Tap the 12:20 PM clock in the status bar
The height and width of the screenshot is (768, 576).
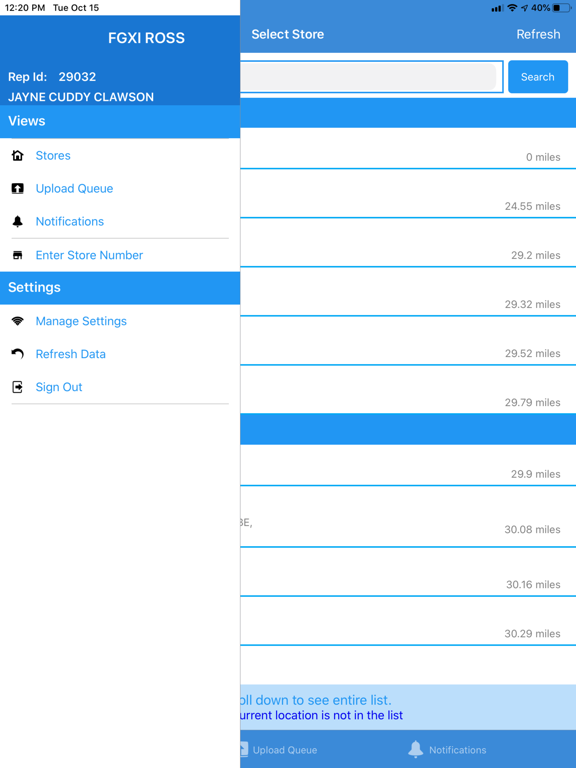point(24,8)
